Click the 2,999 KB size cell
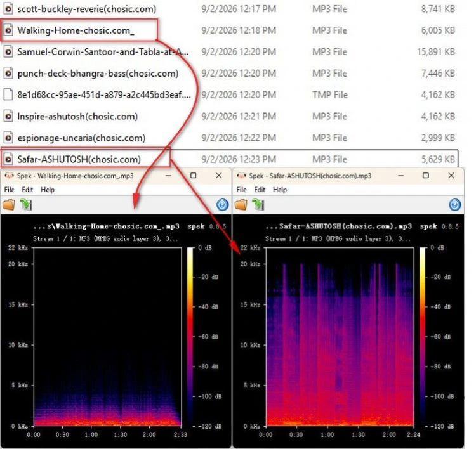The height and width of the screenshot is (449, 476). pyautogui.click(x=438, y=138)
